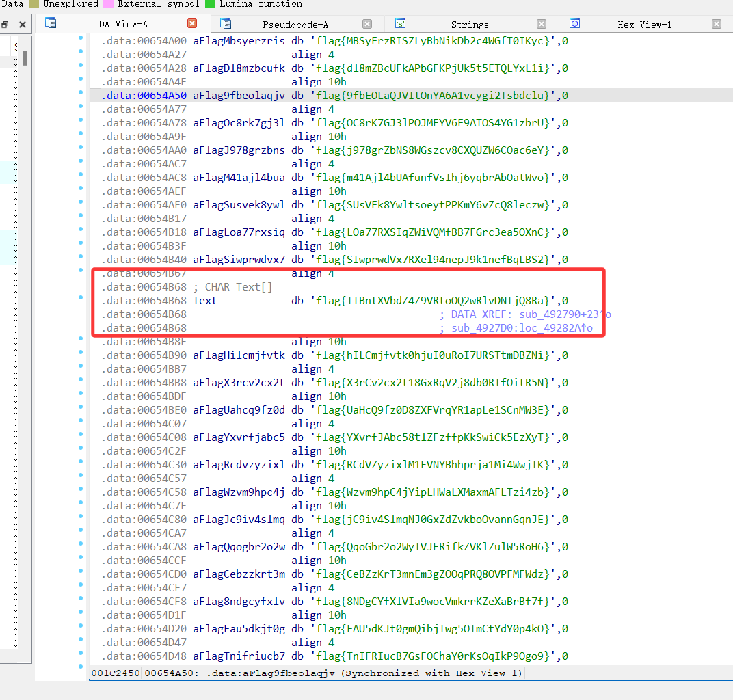The image size is (733, 700).
Task: Select the aFlagDl8mzbcufk label
Action: (239, 68)
